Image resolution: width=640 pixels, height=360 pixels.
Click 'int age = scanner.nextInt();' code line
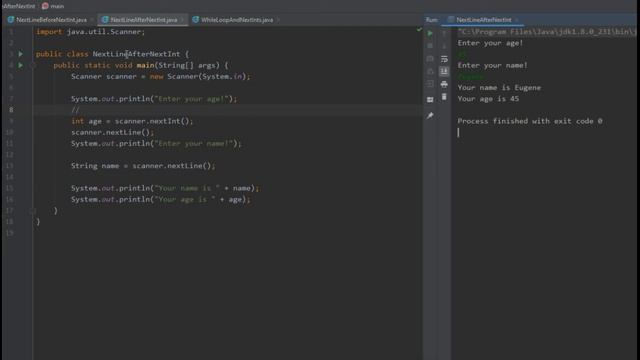[x=132, y=121]
